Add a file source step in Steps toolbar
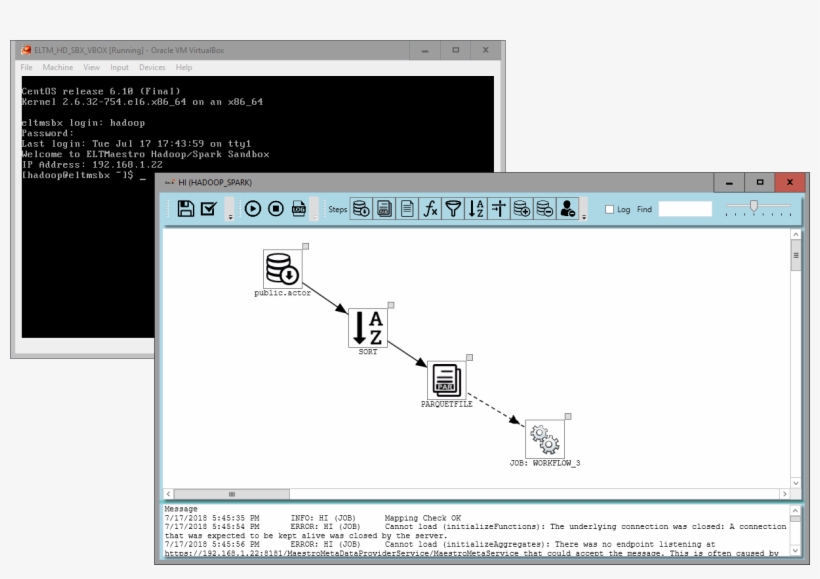Image resolution: width=820 pixels, height=579 pixels. [x=384, y=209]
